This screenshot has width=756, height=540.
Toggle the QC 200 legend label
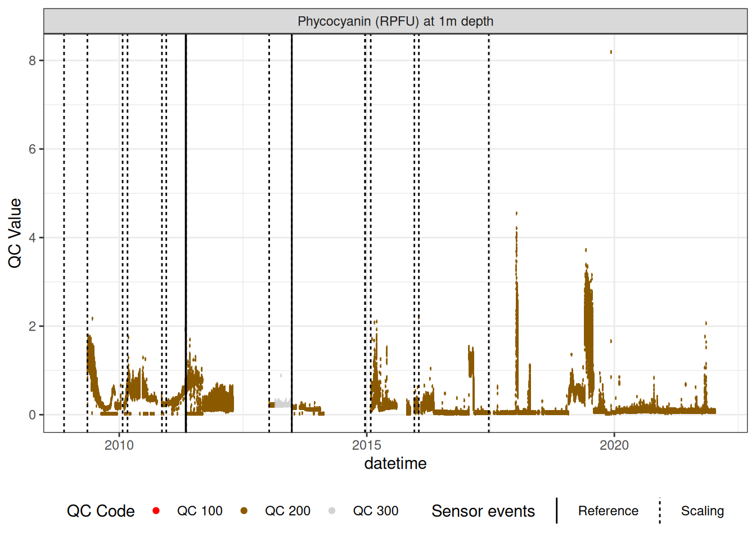pos(287,511)
